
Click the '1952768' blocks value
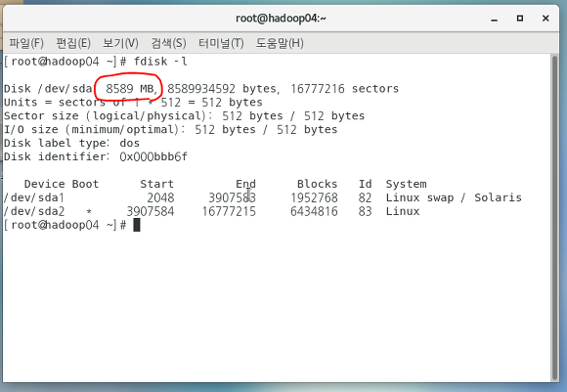314,197
